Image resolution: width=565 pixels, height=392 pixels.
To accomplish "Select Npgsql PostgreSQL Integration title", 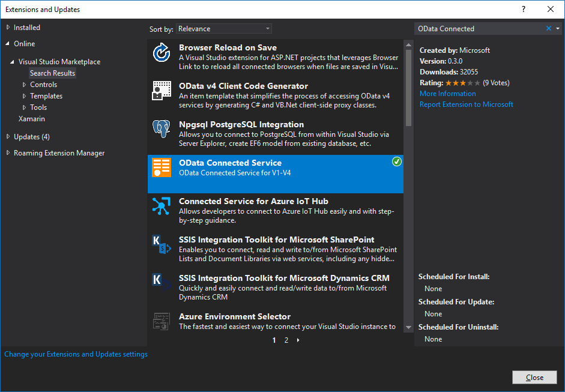I will click(241, 125).
